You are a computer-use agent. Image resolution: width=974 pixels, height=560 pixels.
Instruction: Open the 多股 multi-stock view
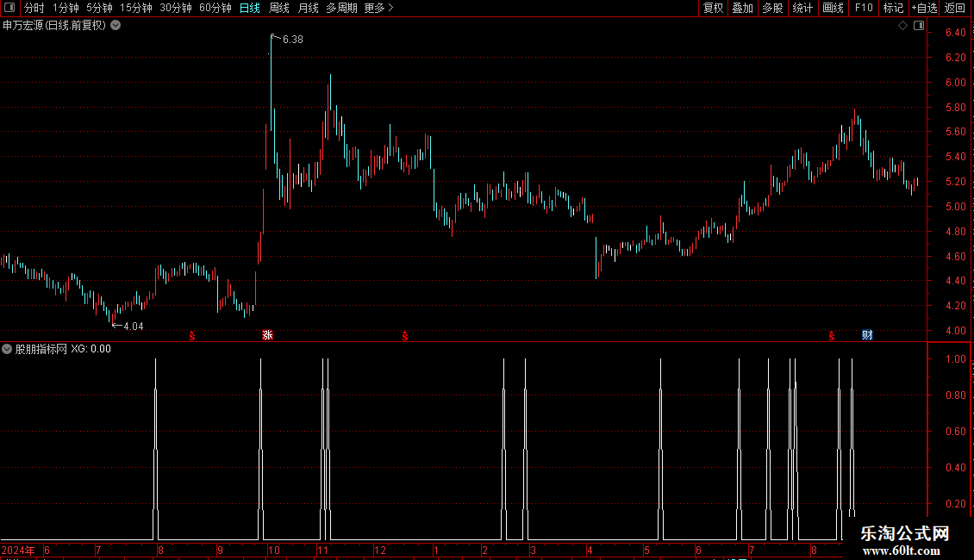772,8
